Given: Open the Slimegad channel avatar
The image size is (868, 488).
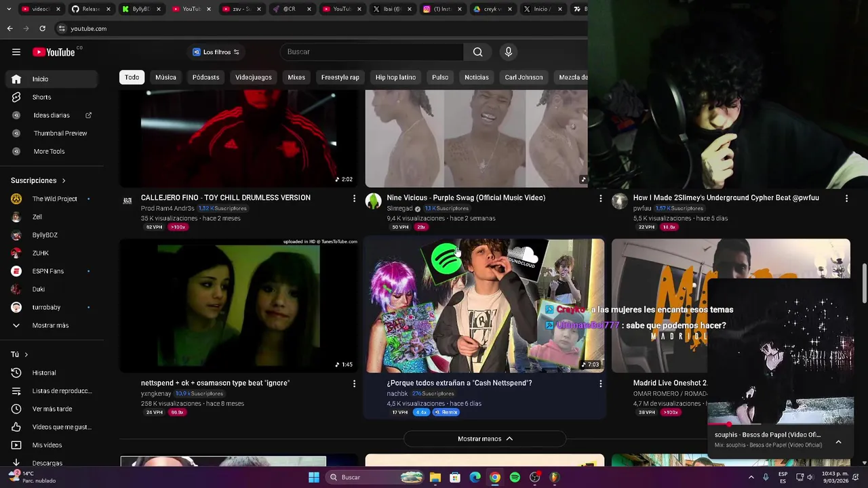Looking at the screenshot, I should tap(373, 201).
